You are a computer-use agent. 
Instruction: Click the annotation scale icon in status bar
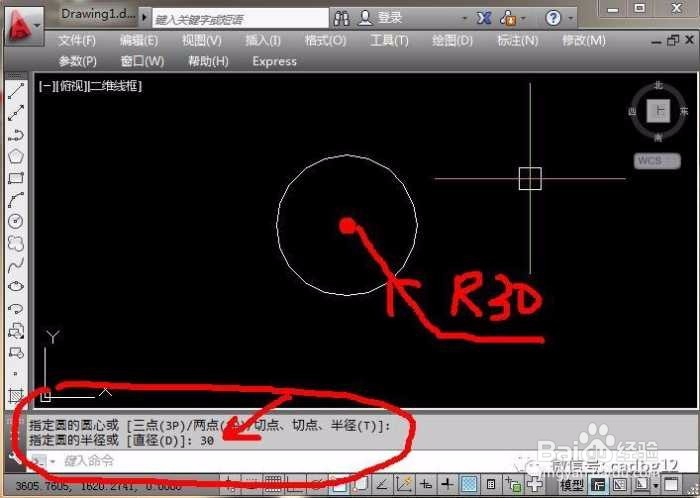tap(642, 484)
